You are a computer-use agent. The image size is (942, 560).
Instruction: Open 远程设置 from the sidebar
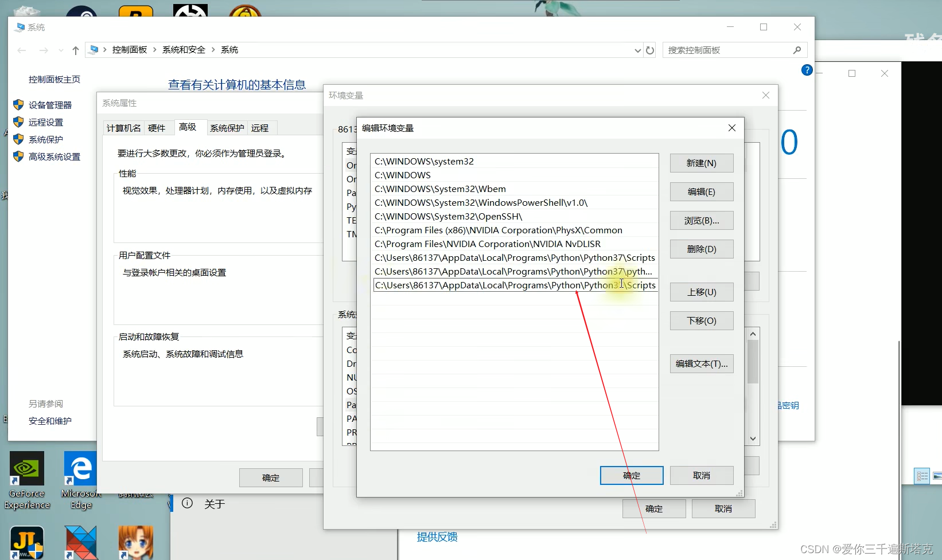point(45,122)
